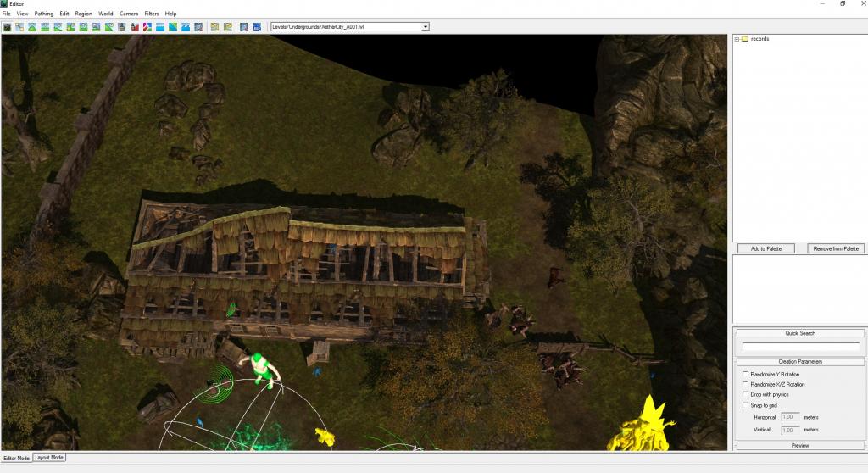Click the Preview button
Viewport: 868px width, 473px height.
pos(800,445)
